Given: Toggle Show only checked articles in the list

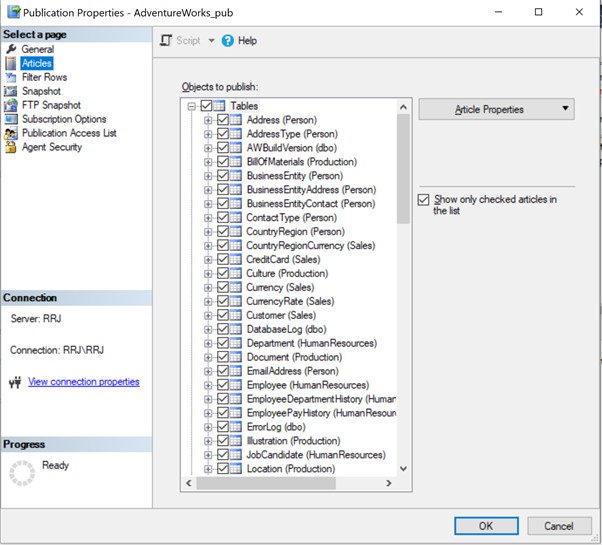Looking at the screenshot, I should pos(423,200).
